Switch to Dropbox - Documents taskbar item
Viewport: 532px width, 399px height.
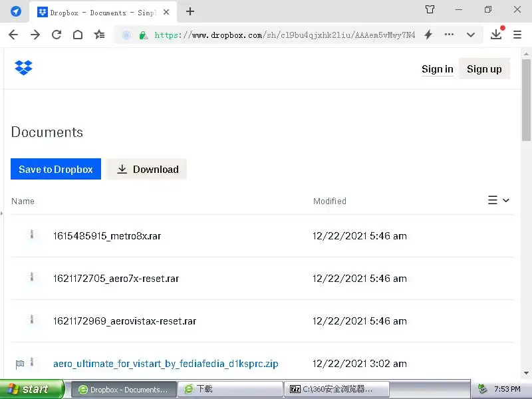pos(124,390)
